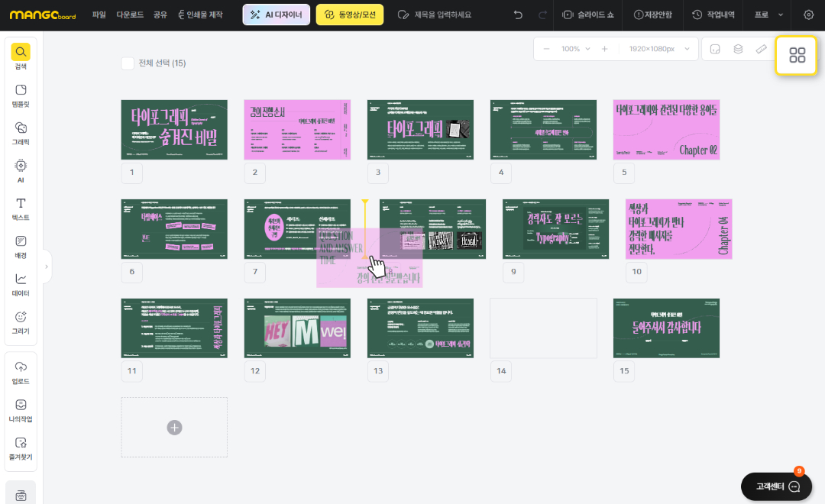Select the 텍스트 (Text) tool in sidebar
The image size is (825, 504).
[x=21, y=208]
